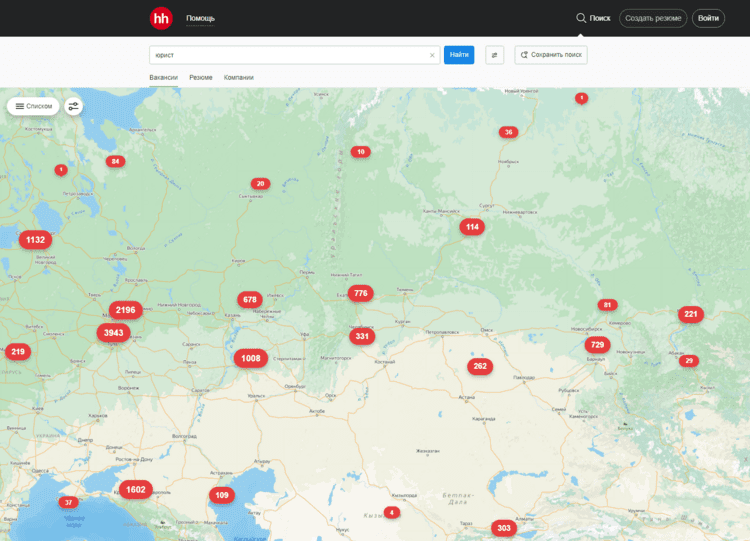
Task: Switch to the Резюме tab
Action: pyautogui.click(x=200, y=77)
